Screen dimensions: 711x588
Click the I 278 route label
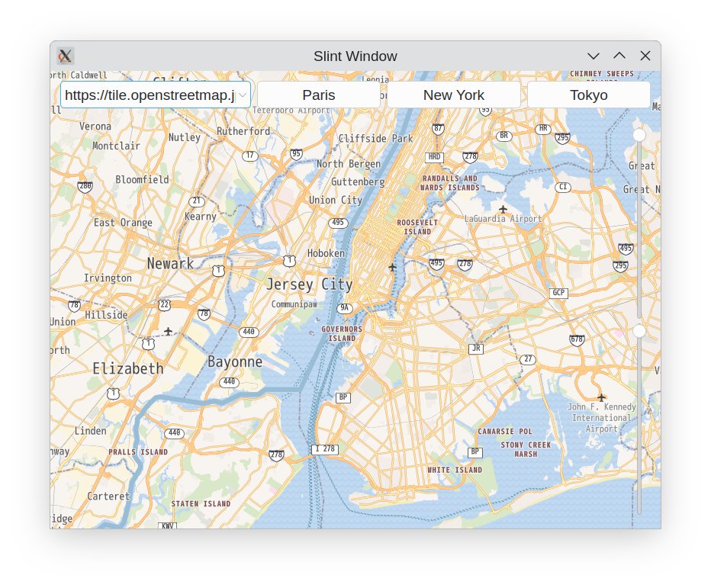[325, 449]
